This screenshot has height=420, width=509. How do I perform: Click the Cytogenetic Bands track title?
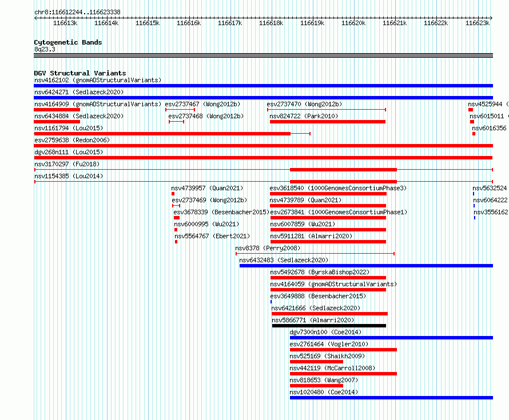[x=68, y=42]
